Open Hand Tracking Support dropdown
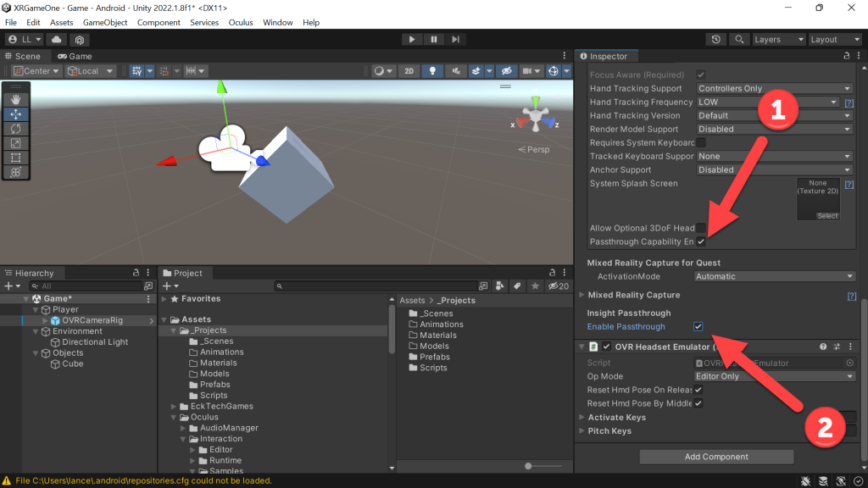This screenshot has width=868, height=488. [x=774, y=88]
